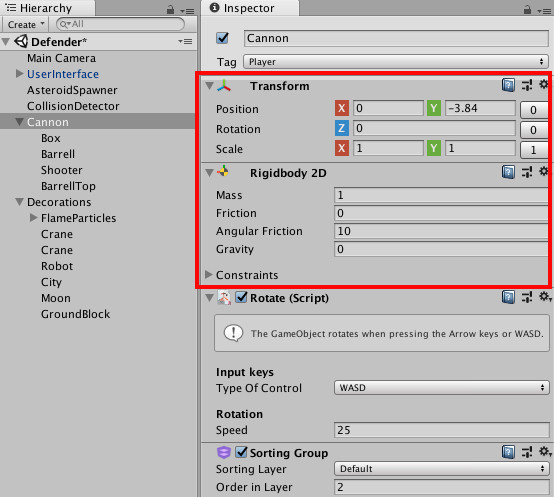Open the Rotate script preset selector icon
Screen dimensions: 554x497
coord(527,297)
